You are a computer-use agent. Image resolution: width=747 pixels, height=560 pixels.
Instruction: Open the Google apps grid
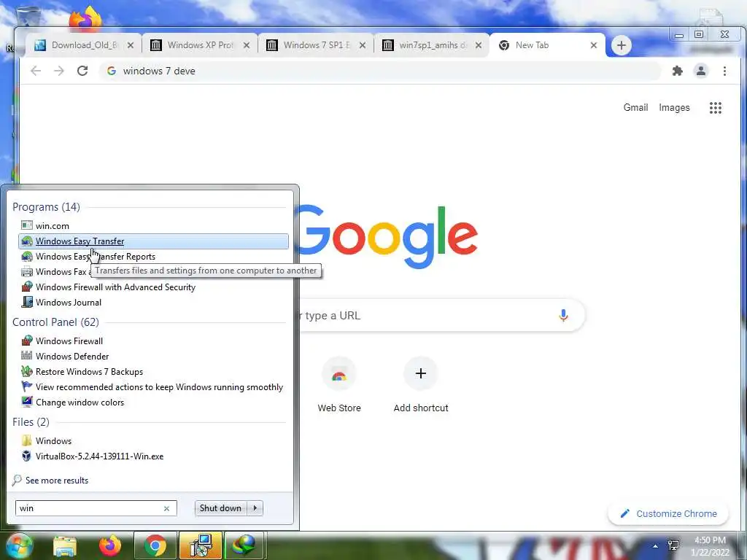[716, 108]
